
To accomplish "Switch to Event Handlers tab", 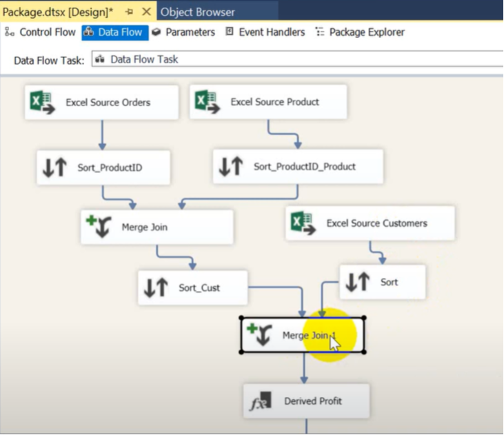I will pos(265,32).
